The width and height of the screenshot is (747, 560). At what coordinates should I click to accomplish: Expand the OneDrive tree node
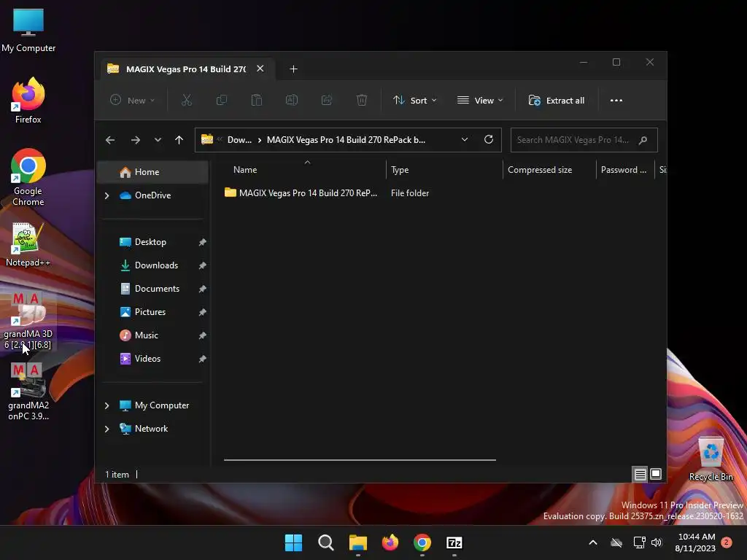pyautogui.click(x=107, y=195)
